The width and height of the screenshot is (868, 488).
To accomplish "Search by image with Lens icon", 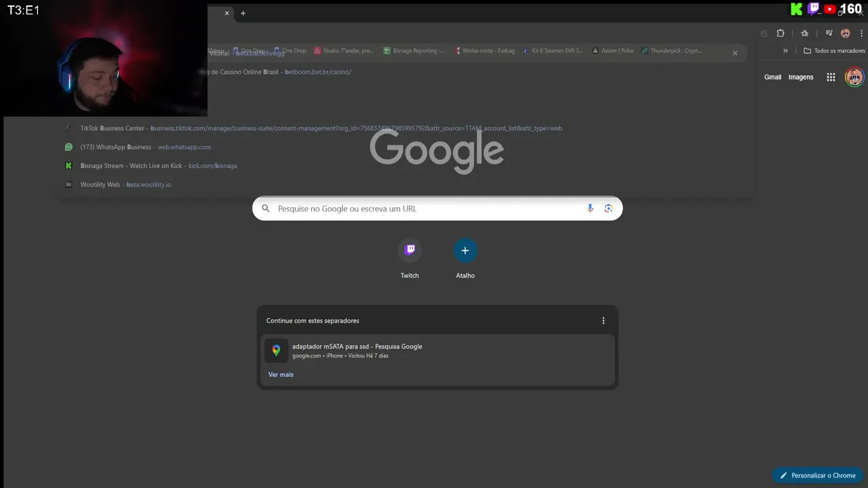I will click(x=608, y=209).
